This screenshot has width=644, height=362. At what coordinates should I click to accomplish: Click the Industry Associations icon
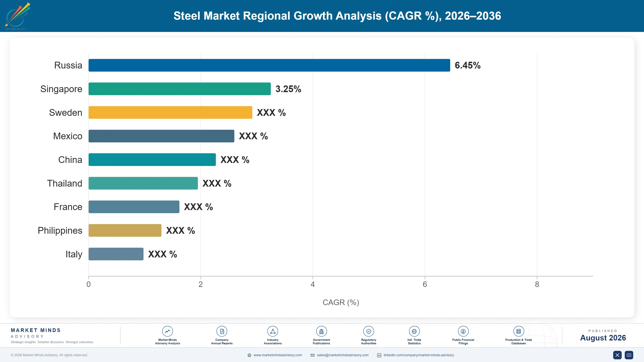pos(273,331)
